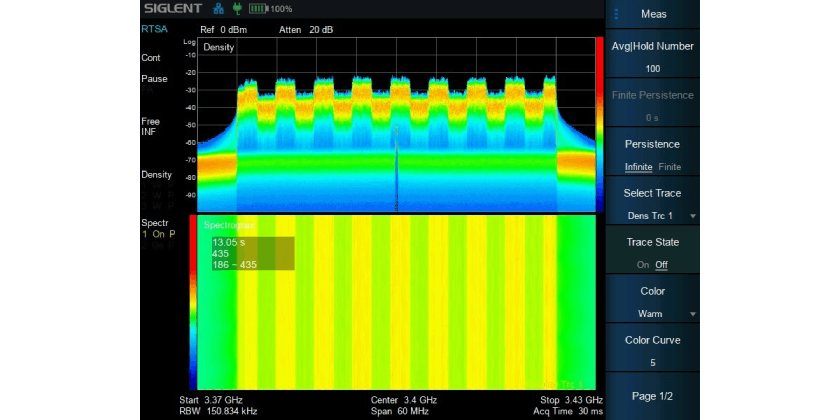Image resolution: width=840 pixels, height=420 pixels.
Task: Switch Trace State to Off
Action: point(661,265)
